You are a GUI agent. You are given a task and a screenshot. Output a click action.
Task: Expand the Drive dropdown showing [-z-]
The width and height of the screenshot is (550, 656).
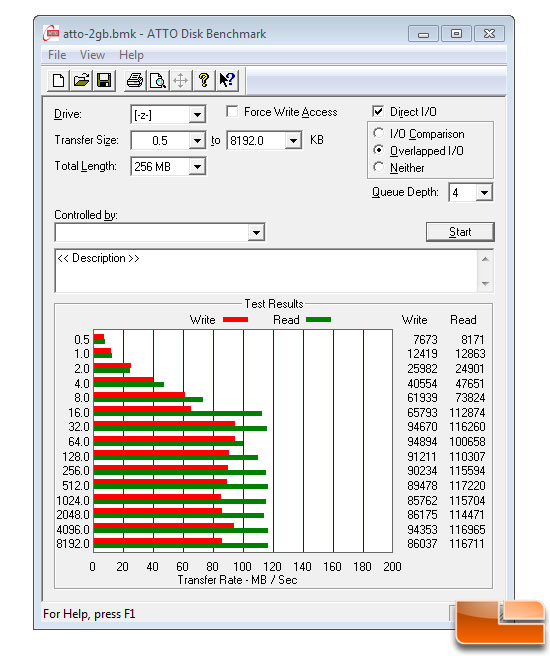click(168, 114)
